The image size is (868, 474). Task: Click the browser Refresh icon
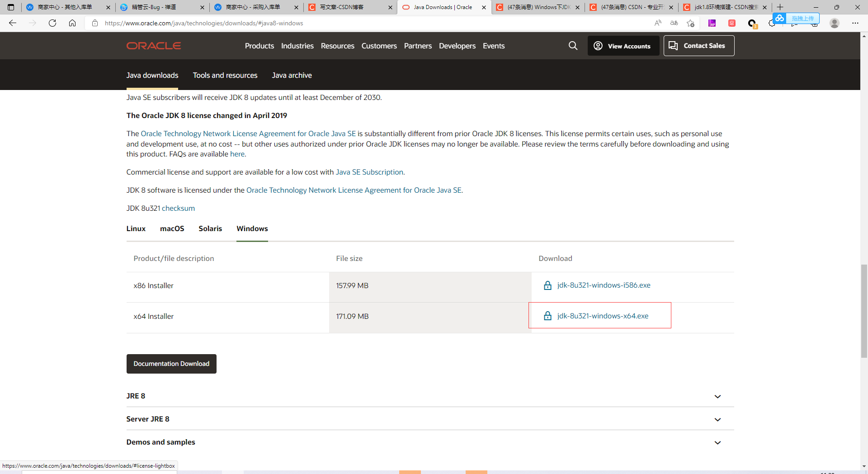pos(52,23)
